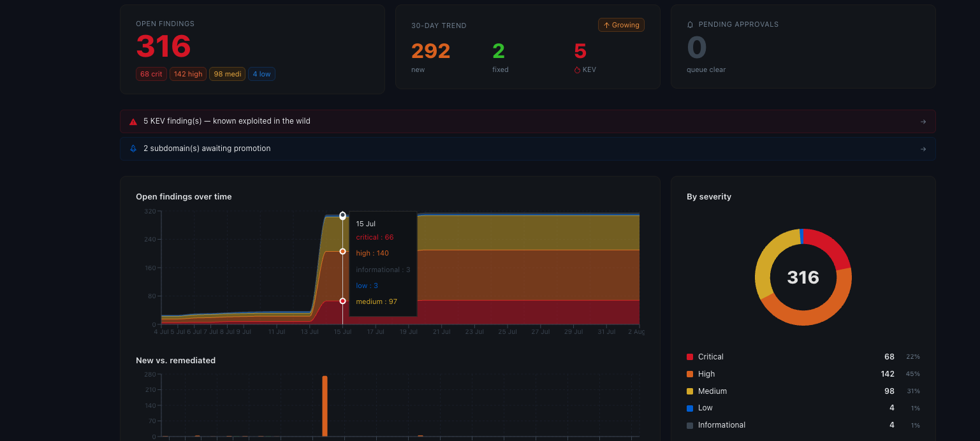
Task: Click the bell icon beside Pending Approvals
Action: coord(690,24)
